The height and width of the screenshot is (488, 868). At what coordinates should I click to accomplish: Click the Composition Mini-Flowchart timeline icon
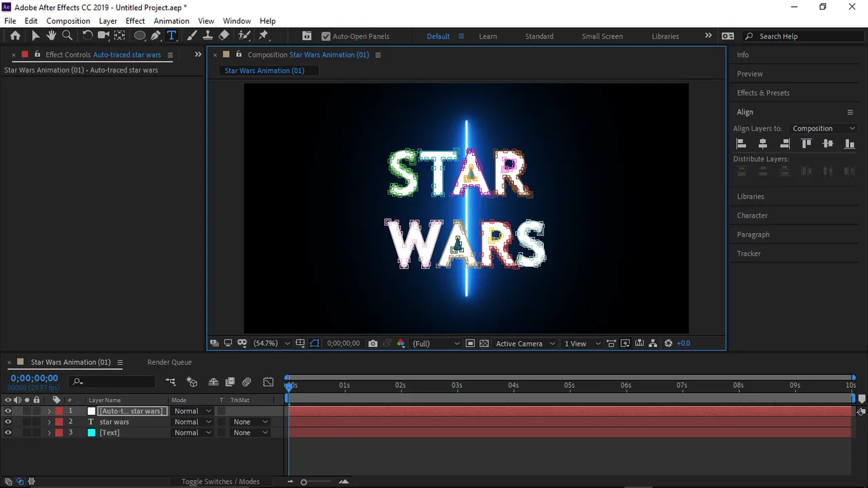pos(170,382)
